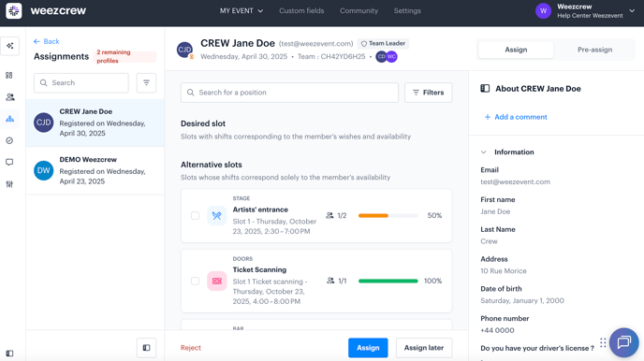Click the Ticket Scanning 100% progress bar
The height and width of the screenshot is (361, 644).
point(388,281)
